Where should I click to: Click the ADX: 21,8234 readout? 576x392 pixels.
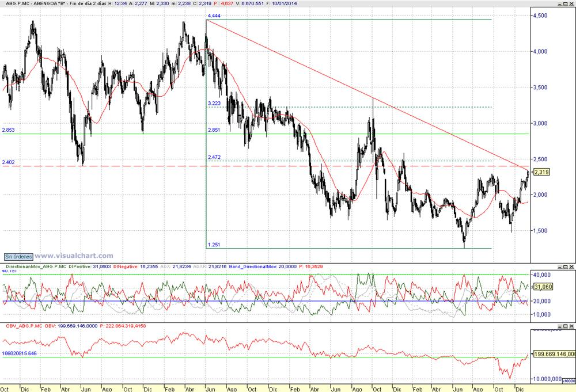pos(176,267)
